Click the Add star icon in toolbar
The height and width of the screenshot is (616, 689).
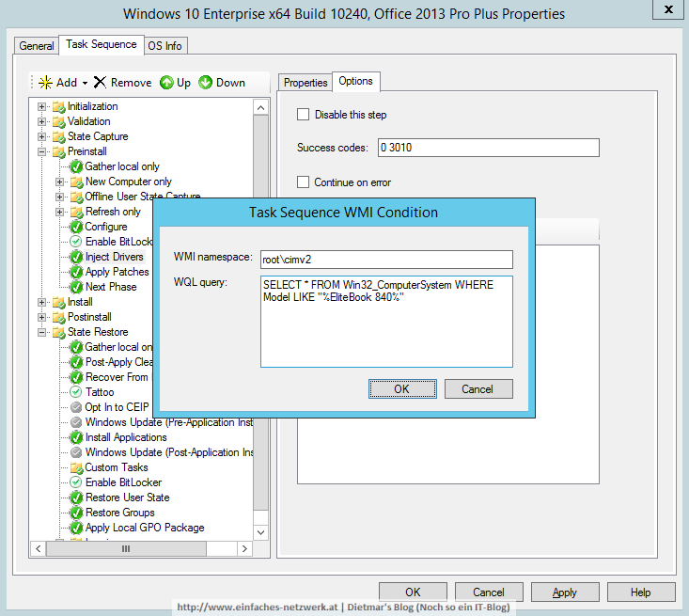45,83
